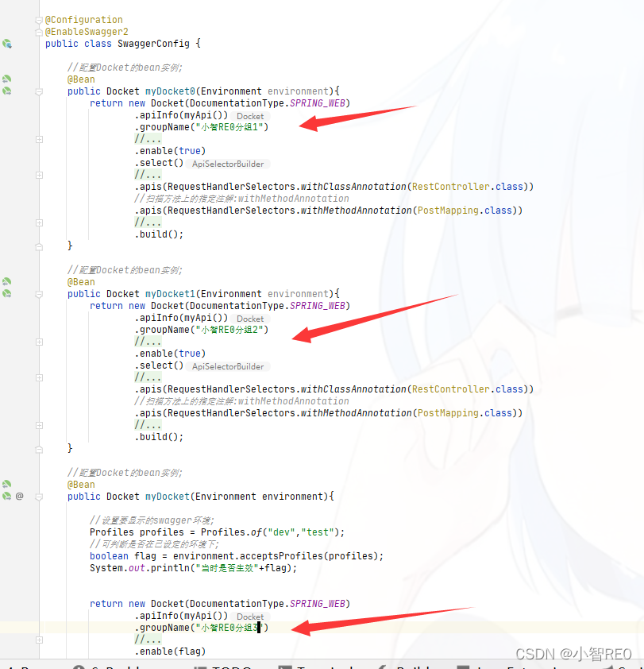This screenshot has width=644, height=669.
Task: Click bean gutter icon on @Bean line above myDocket0
Action: [x=7, y=79]
